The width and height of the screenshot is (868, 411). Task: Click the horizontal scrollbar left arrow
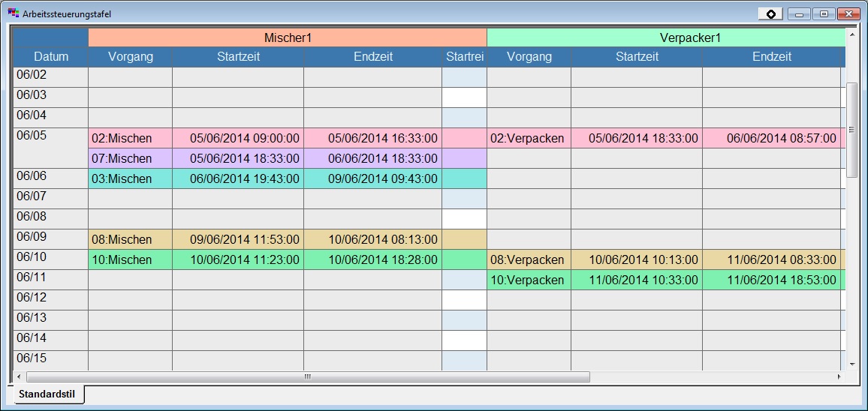(x=19, y=376)
